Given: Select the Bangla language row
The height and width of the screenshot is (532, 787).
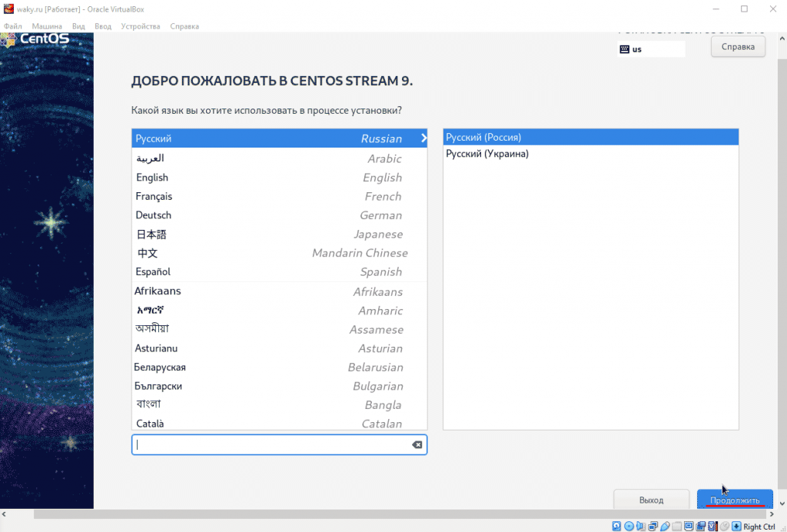Looking at the screenshot, I should click(x=279, y=404).
